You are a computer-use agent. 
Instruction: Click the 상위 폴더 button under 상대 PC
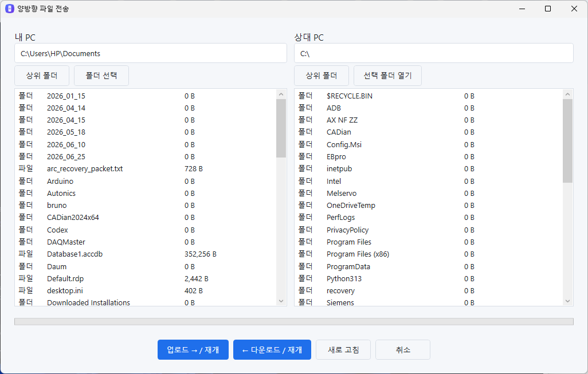coord(322,76)
